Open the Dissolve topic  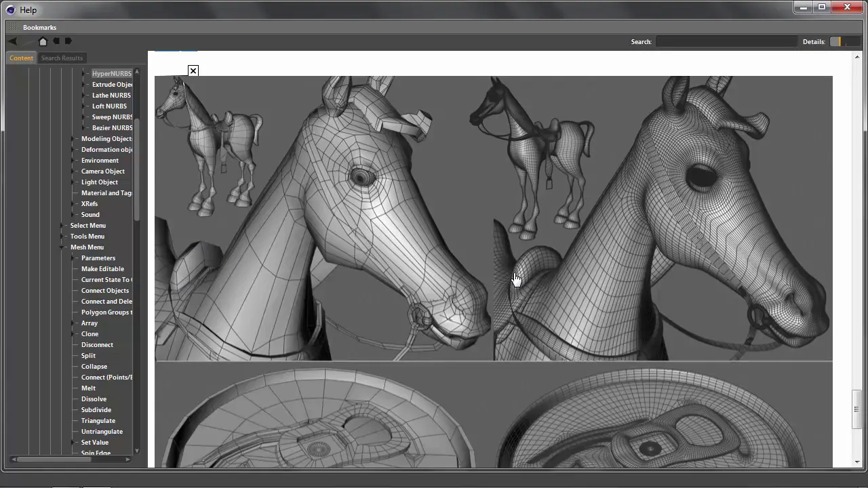click(x=94, y=399)
